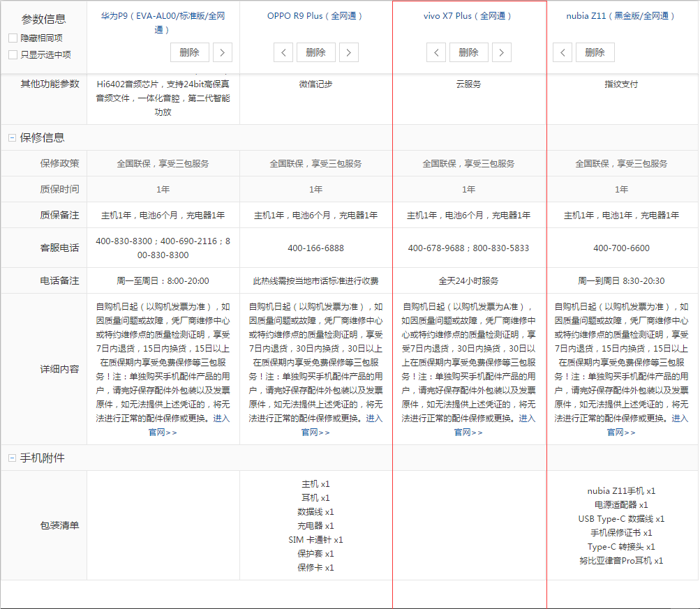Screen dimensions: 700x609
Task: Select the 保修政策 row label
Action: [60, 163]
